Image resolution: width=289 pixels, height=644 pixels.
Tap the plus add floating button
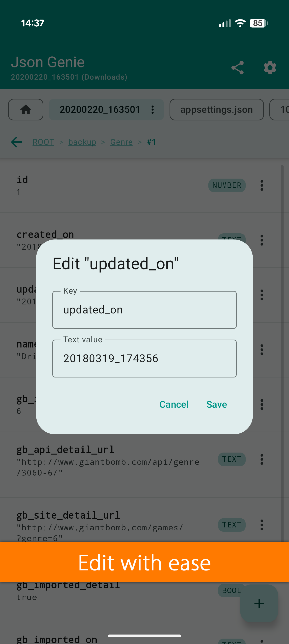pyautogui.click(x=259, y=603)
